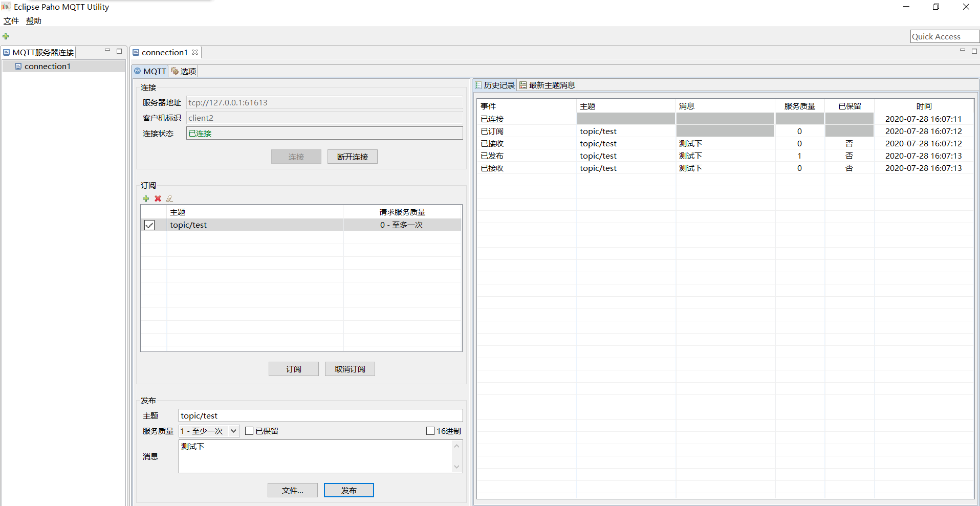This screenshot has width=980, height=506.
Task: Switch to the 选项 tab
Action: [184, 71]
